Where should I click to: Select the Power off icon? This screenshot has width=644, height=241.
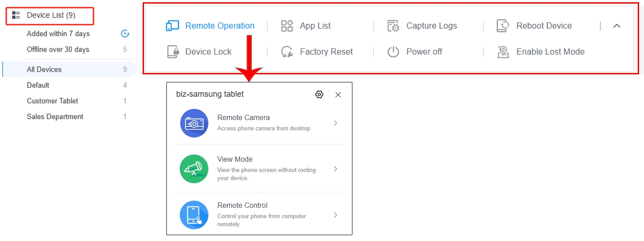pyautogui.click(x=393, y=52)
